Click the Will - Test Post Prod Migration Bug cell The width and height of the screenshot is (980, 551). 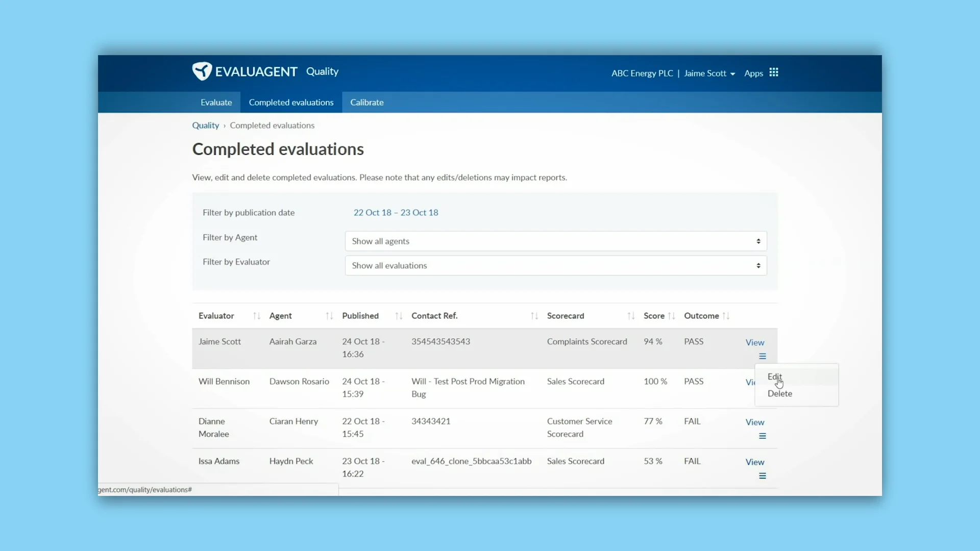coord(468,388)
